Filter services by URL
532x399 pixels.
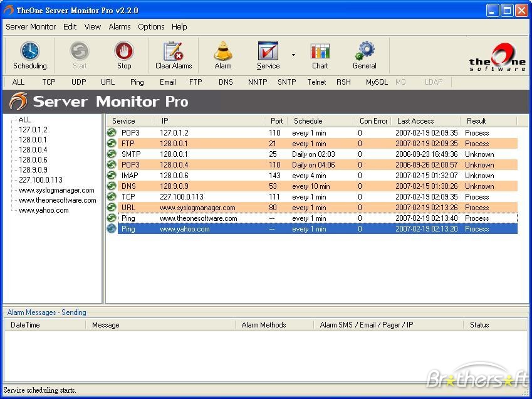coord(108,82)
